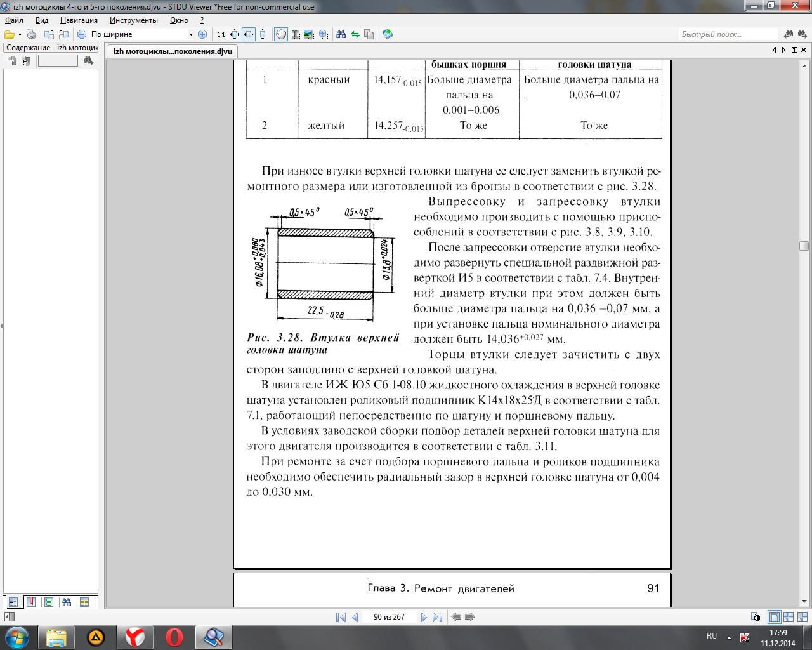Select the Hand pan tool
The image size is (812, 650).
[x=280, y=34]
